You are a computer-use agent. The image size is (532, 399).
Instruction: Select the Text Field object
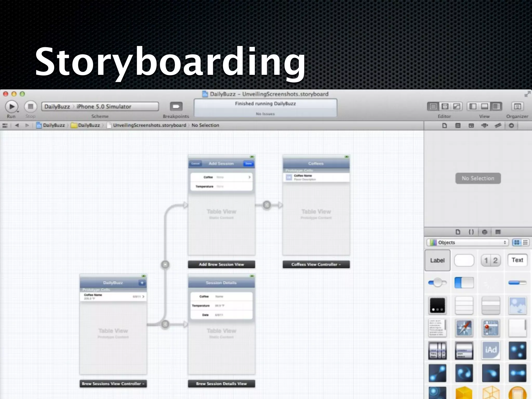517,260
